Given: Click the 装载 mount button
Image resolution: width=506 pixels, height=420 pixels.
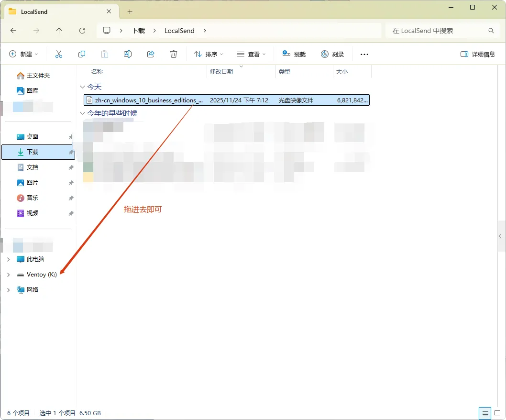Looking at the screenshot, I should click(x=294, y=55).
